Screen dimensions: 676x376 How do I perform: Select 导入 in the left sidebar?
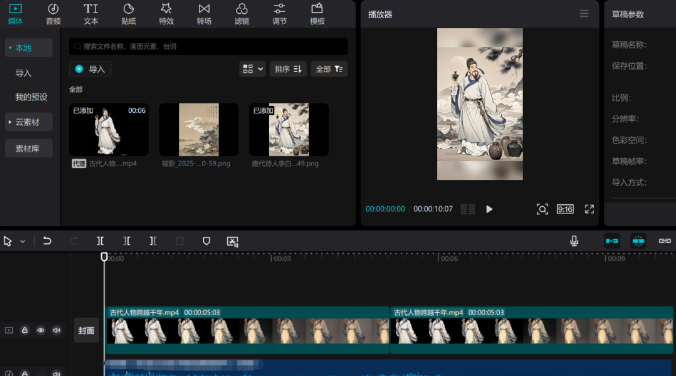(x=23, y=73)
